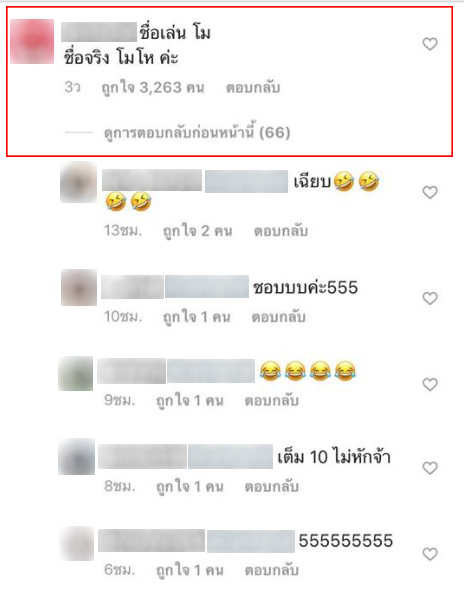Like the top comment with 3,263 likes
The image size is (464, 614).
tap(430, 44)
